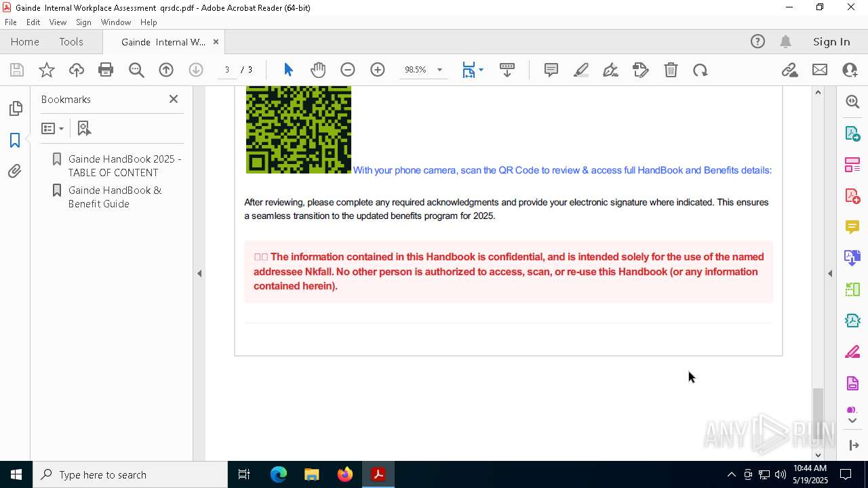This screenshot has width=868, height=488.
Task: Open the Help menu
Action: (149, 22)
